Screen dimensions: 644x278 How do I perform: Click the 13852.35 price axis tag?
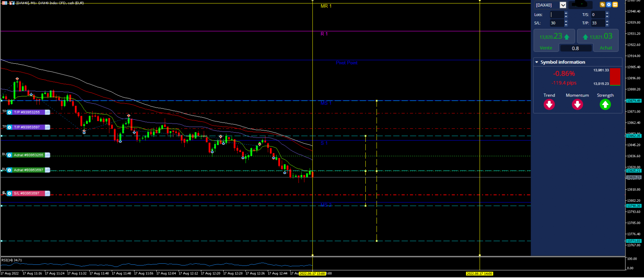click(x=634, y=136)
